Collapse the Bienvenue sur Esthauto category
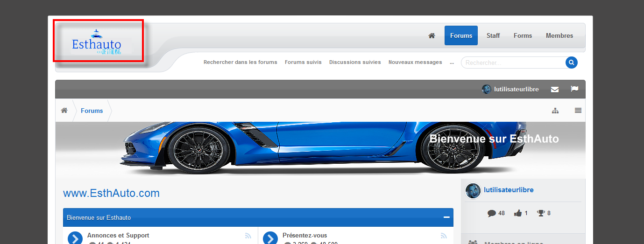Screen dimensions: 644x244 tap(446, 217)
